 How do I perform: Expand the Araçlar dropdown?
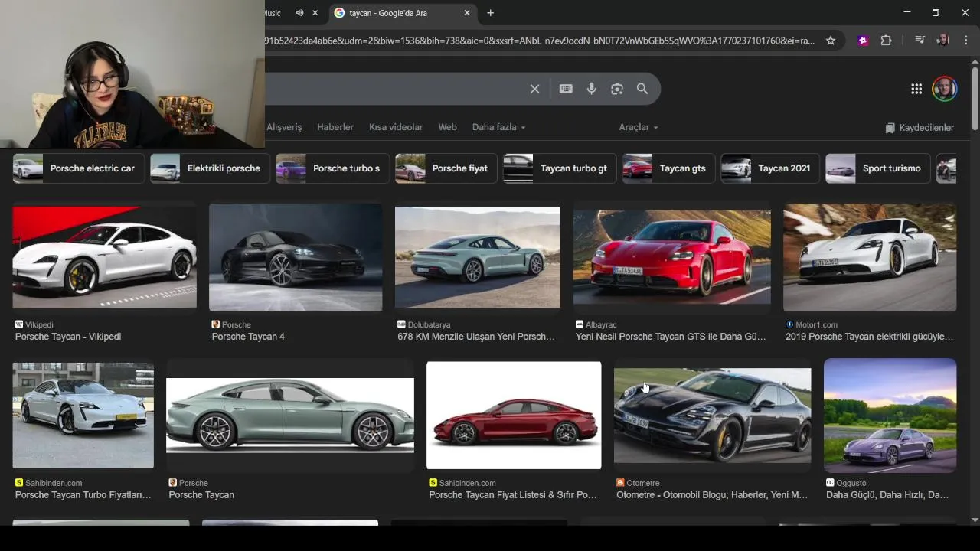coord(639,127)
